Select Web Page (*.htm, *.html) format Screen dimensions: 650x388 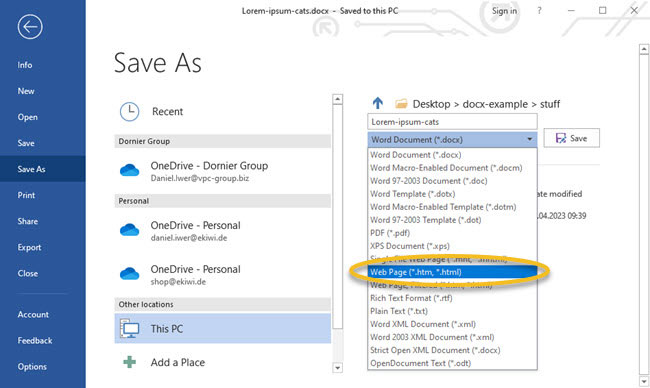pyautogui.click(x=452, y=272)
